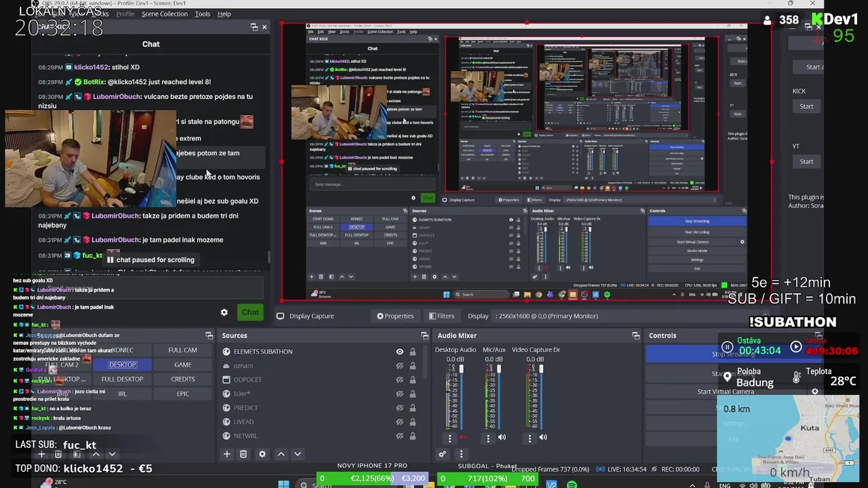
Task: Hide the ELEMETS SUBATHON source
Action: pos(399,351)
